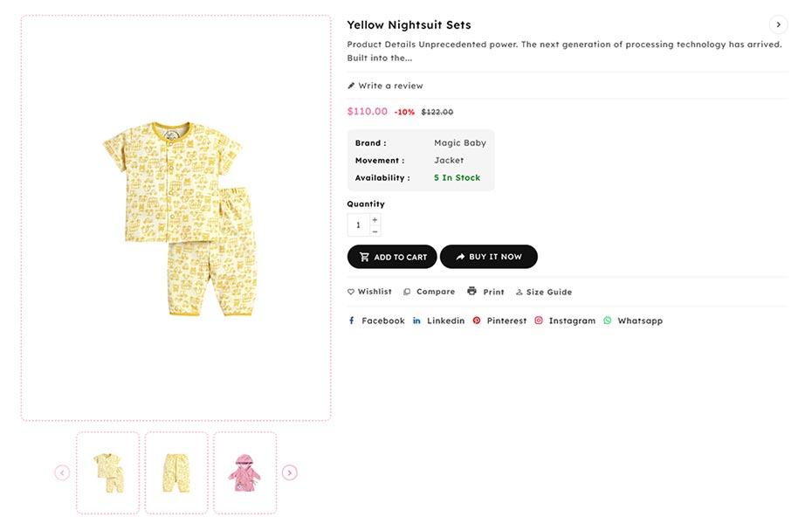Go to next product using top-right arrow
This screenshot has height=524, width=812.
(778, 24)
